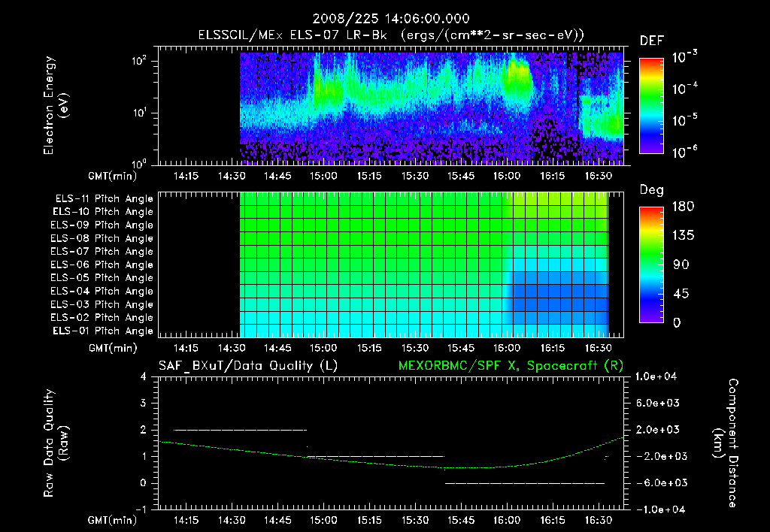Image resolution: width=770 pixels, height=532 pixels.
Task: Click the ELS-11 Pitch Angle row label
Action: [x=104, y=199]
